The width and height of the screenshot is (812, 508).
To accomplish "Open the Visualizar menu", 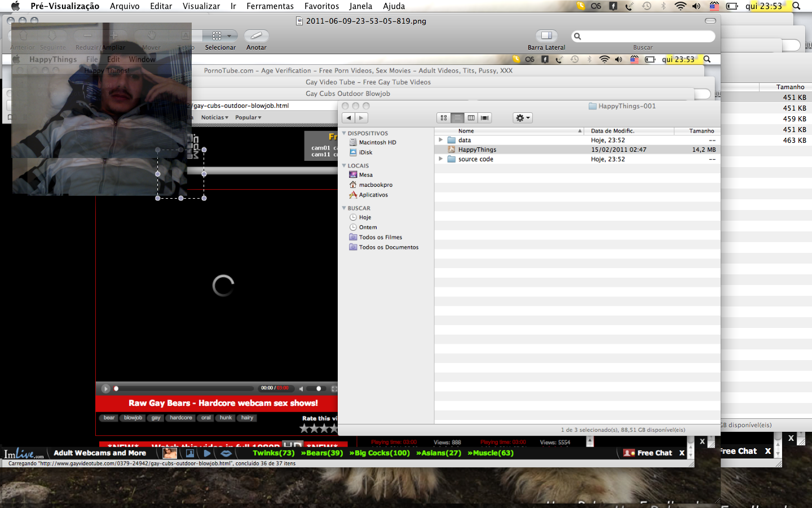I will (x=201, y=6).
